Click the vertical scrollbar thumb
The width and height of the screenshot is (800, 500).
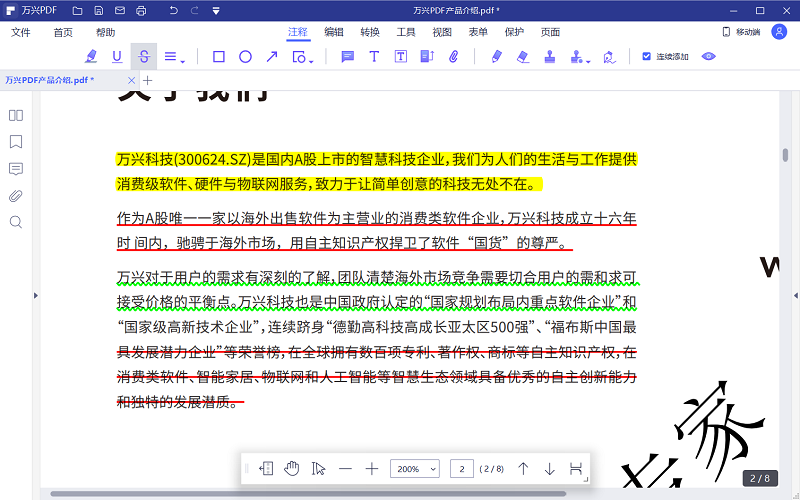click(785, 155)
